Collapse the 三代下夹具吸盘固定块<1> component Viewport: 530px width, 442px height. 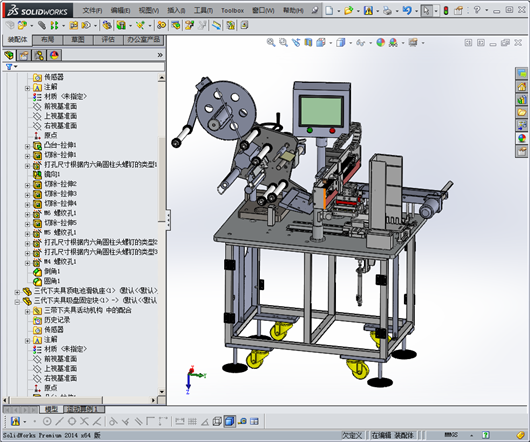pyautogui.click(x=17, y=302)
